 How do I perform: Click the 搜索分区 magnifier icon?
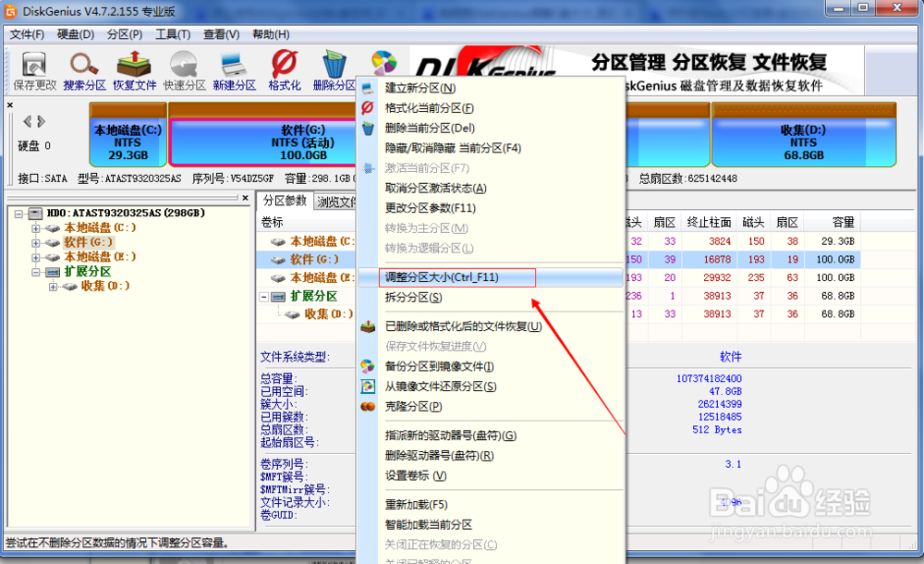[x=84, y=71]
